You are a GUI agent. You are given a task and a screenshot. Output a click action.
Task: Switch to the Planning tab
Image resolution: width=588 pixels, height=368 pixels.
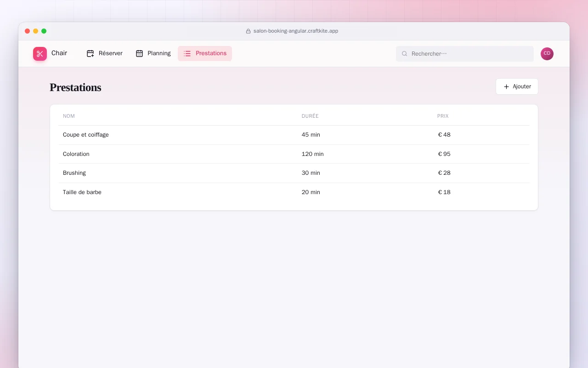[153, 53]
